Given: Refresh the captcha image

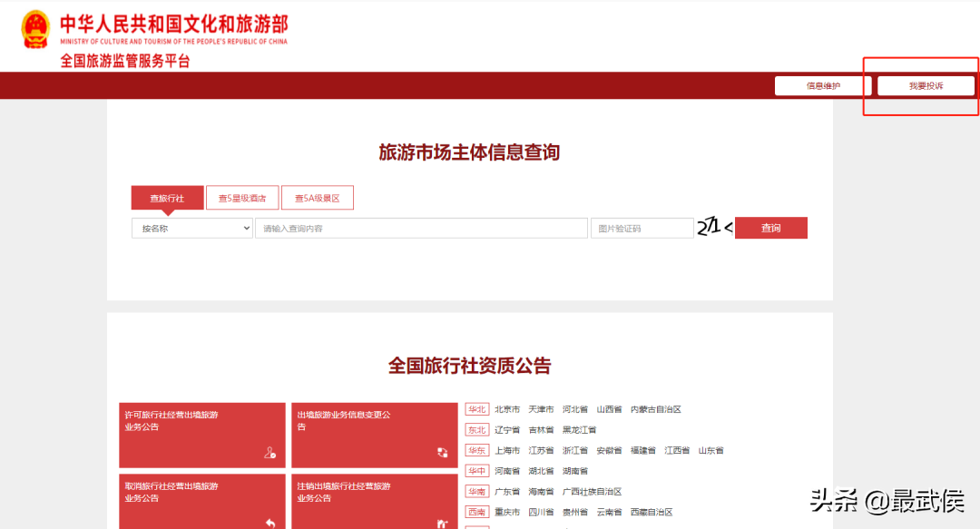Looking at the screenshot, I should [714, 227].
